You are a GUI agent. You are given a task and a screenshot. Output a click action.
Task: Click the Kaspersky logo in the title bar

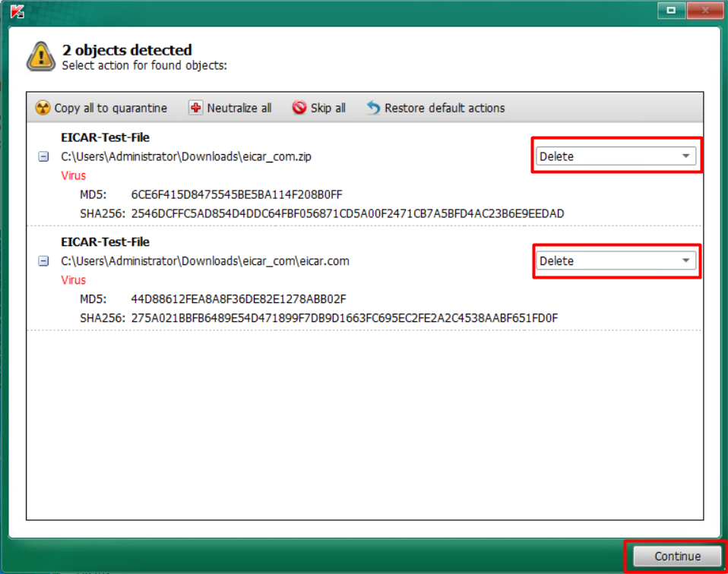point(17,11)
